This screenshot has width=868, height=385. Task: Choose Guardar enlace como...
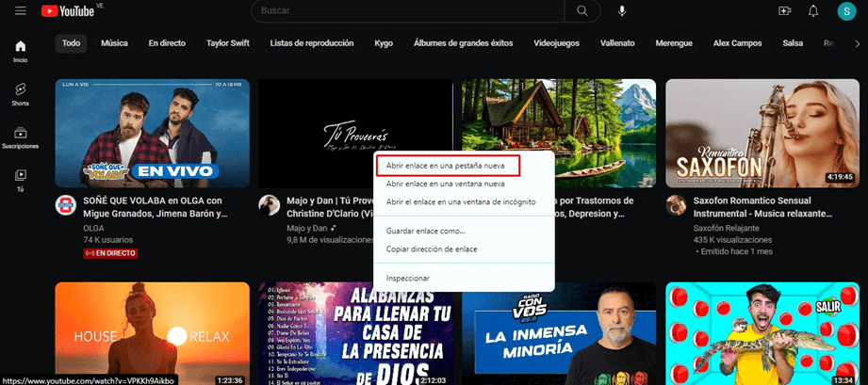[464, 231]
